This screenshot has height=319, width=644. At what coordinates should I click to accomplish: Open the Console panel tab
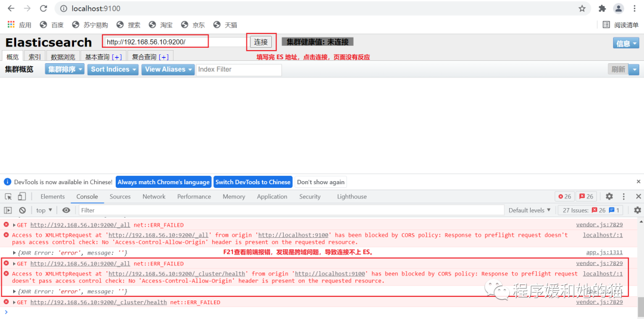tap(87, 197)
